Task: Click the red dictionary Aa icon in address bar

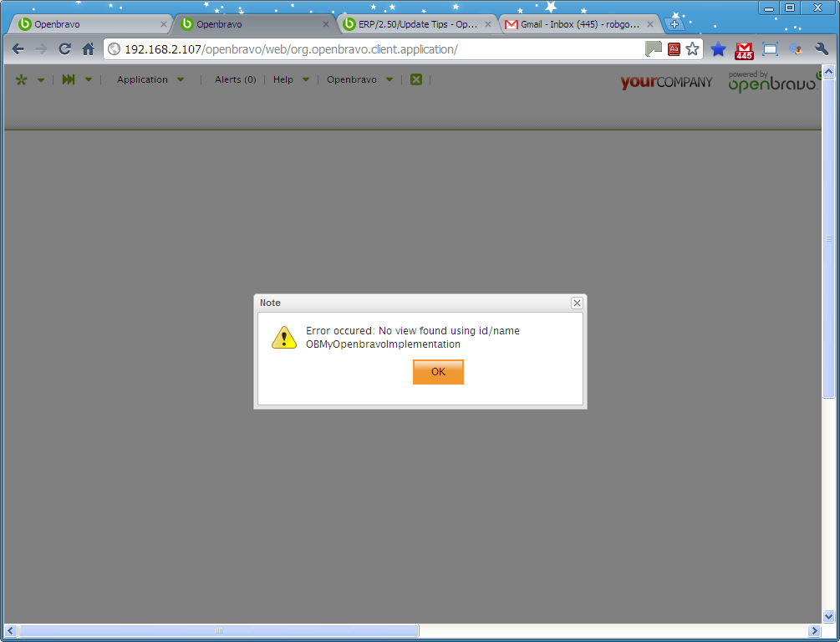Action: click(x=674, y=49)
